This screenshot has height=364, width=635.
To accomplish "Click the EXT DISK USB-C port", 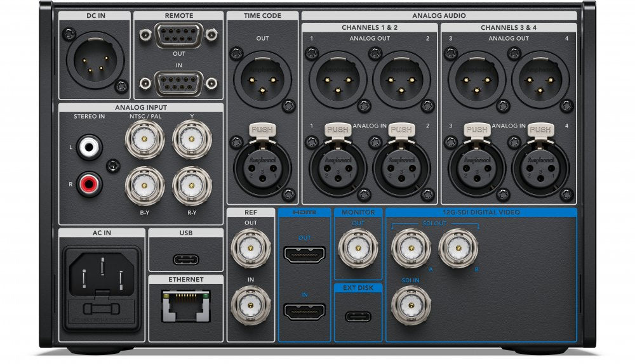I will [x=358, y=316].
